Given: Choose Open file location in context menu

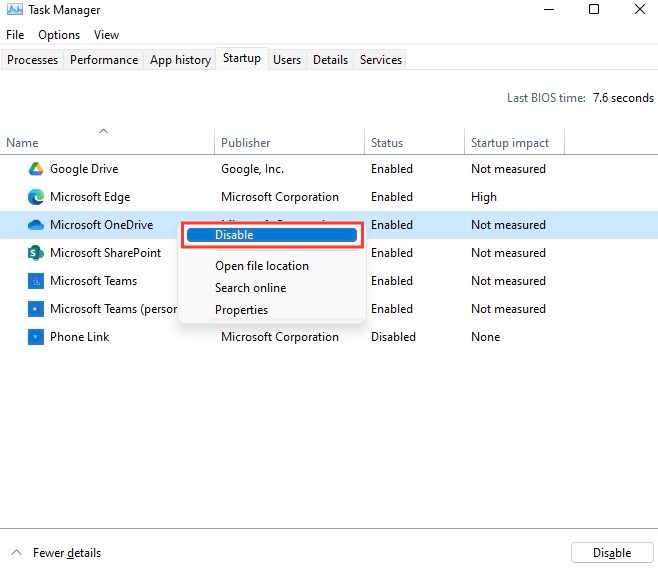Looking at the screenshot, I should point(262,266).
